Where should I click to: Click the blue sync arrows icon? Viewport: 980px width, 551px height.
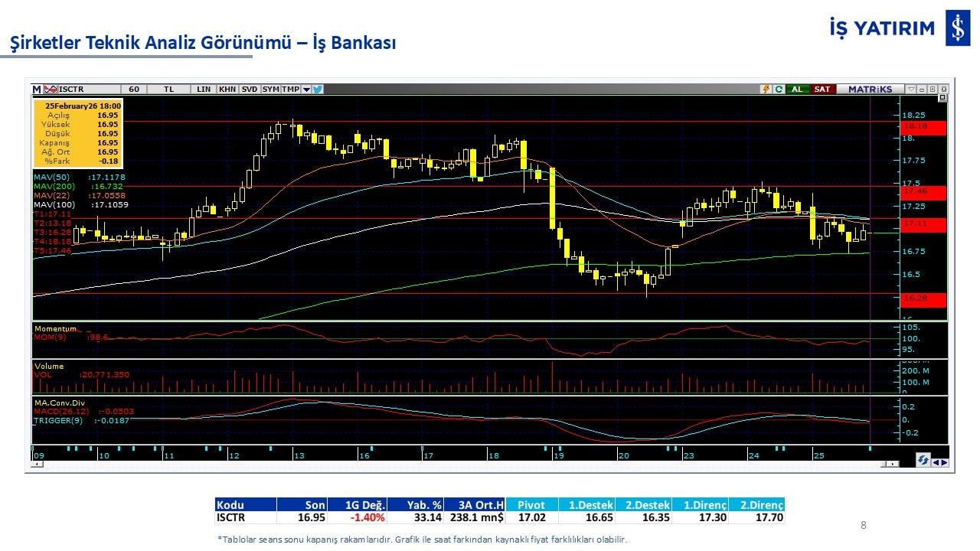[923, 461]
